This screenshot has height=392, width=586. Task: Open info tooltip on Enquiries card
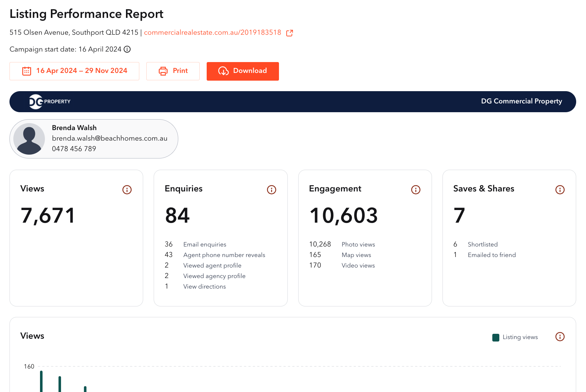point(272,190)
